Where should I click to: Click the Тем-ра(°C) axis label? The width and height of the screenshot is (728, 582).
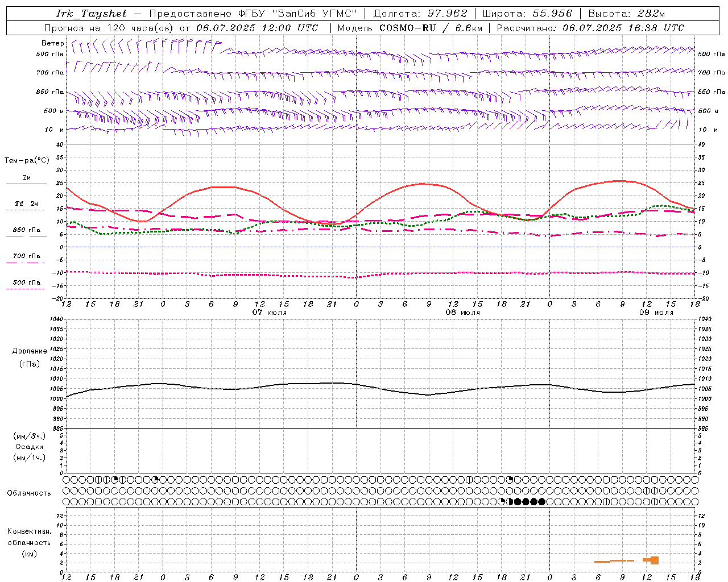coord(27,161)
